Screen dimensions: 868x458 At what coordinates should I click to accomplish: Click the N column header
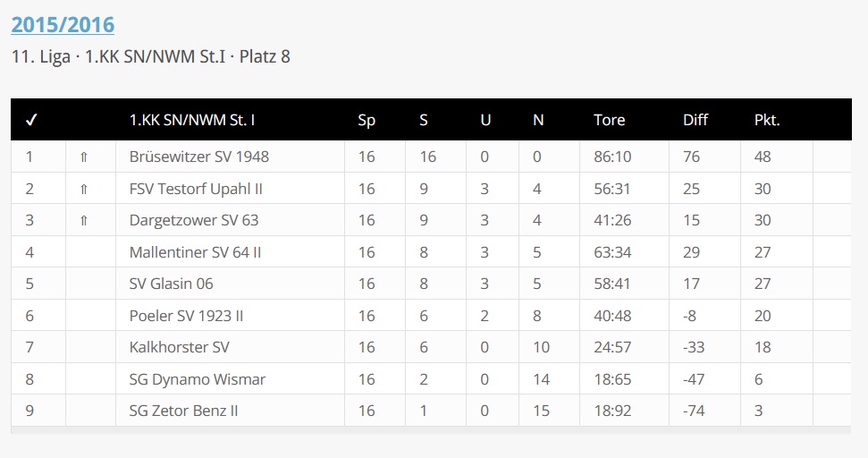[538, 120]
